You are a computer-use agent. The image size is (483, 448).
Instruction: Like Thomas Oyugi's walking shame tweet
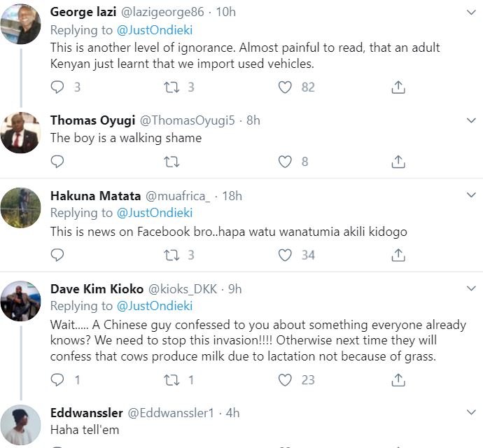click(285, 162)
